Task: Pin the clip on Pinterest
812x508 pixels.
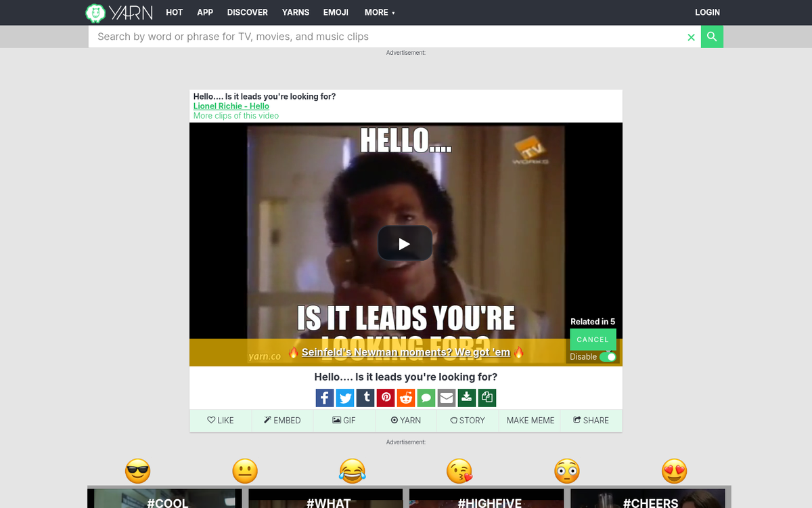Action: [x=386, y=398]
